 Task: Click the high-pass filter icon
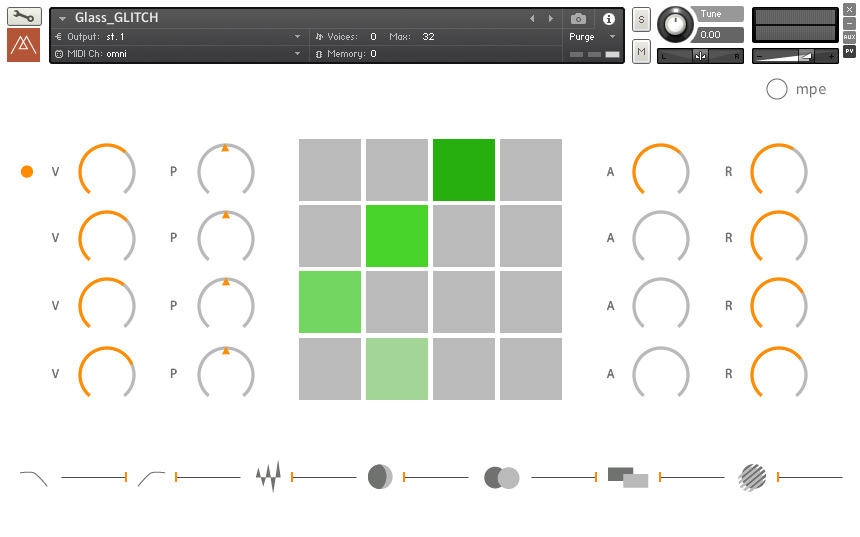(151, 478)
